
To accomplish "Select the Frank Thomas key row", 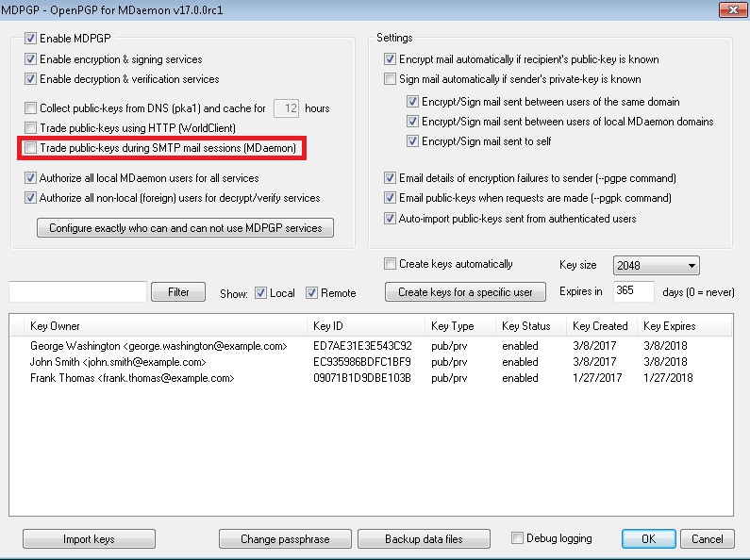I will [371, 378].
